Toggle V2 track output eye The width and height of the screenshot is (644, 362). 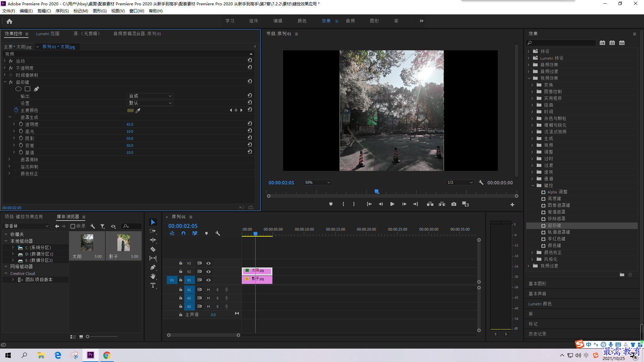(208, 271)
